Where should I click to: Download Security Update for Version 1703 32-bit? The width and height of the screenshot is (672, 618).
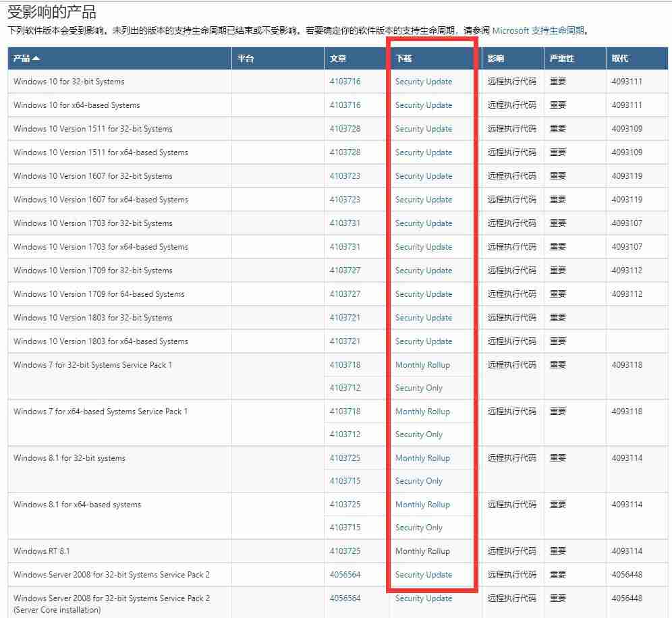[x=424, y=223]
